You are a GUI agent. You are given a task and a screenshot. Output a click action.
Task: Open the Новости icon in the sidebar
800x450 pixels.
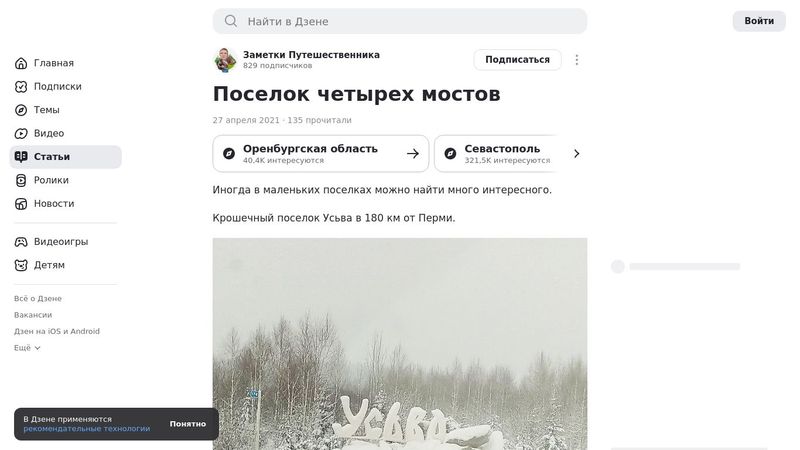pos(21,204)
